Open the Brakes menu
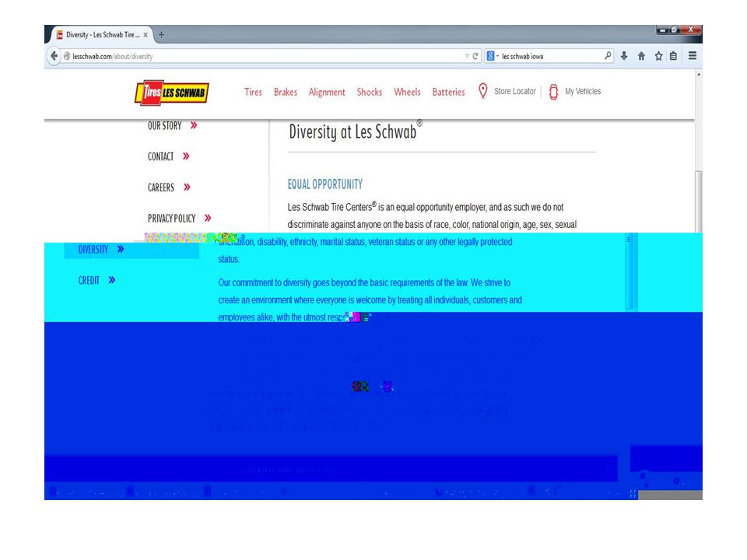This screenshot has width=747, height=560. pos(286,92)
